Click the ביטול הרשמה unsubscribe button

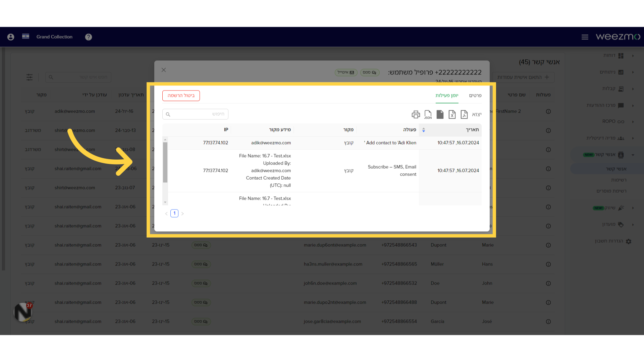(181, 96)
